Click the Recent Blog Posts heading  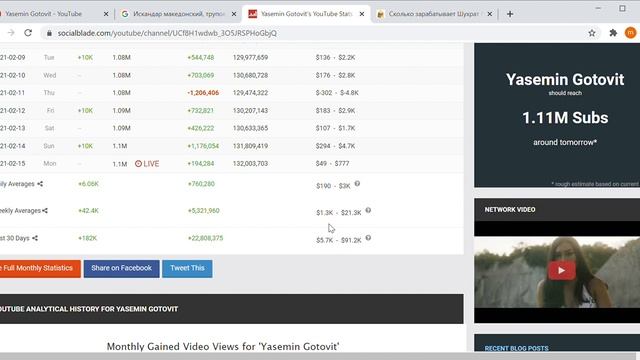point(516,348)
